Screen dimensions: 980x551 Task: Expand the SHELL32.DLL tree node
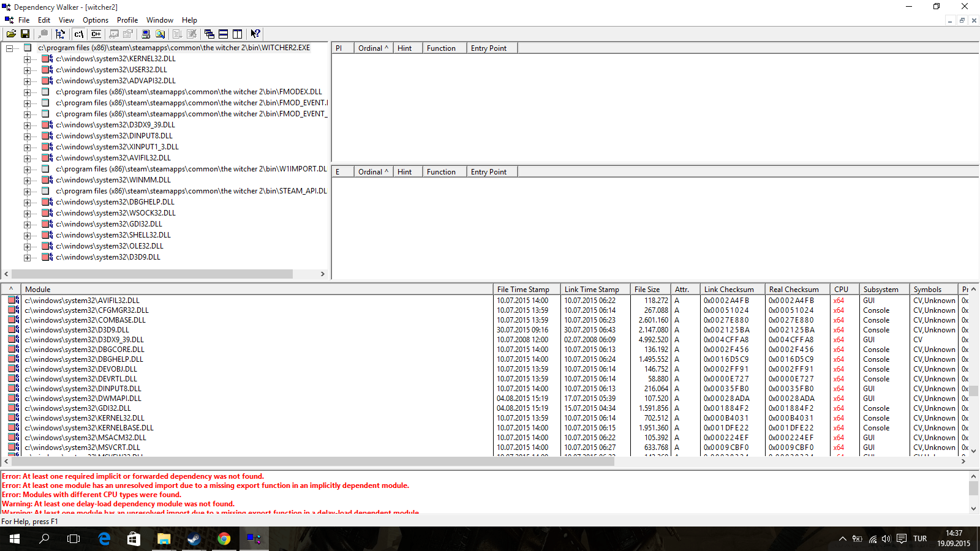27,236
